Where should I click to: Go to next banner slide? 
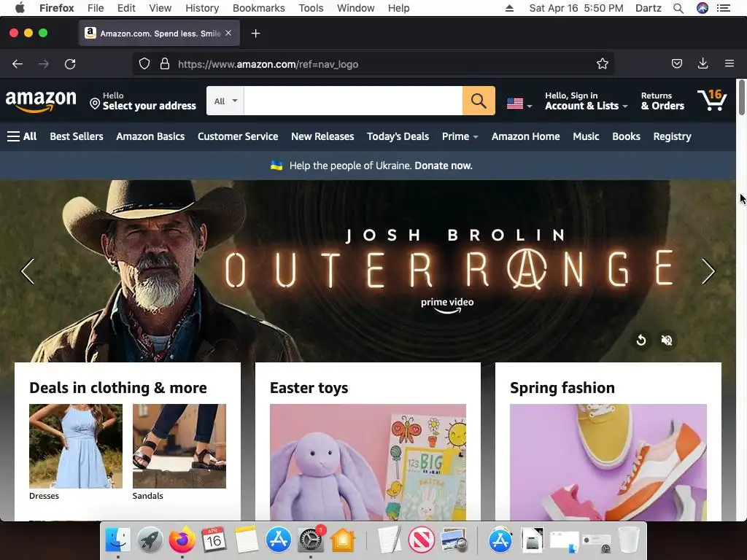[x=708, y=271]
